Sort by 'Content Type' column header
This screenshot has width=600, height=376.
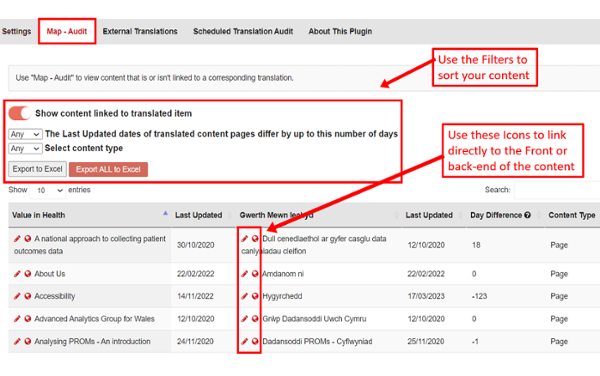[572, 215]
